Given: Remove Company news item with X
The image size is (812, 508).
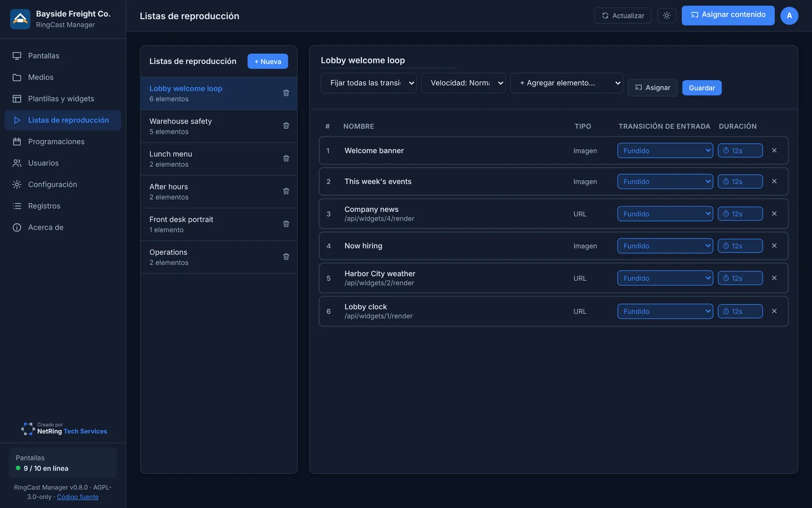Looking at the screenshot, I should tap(774, 214).
